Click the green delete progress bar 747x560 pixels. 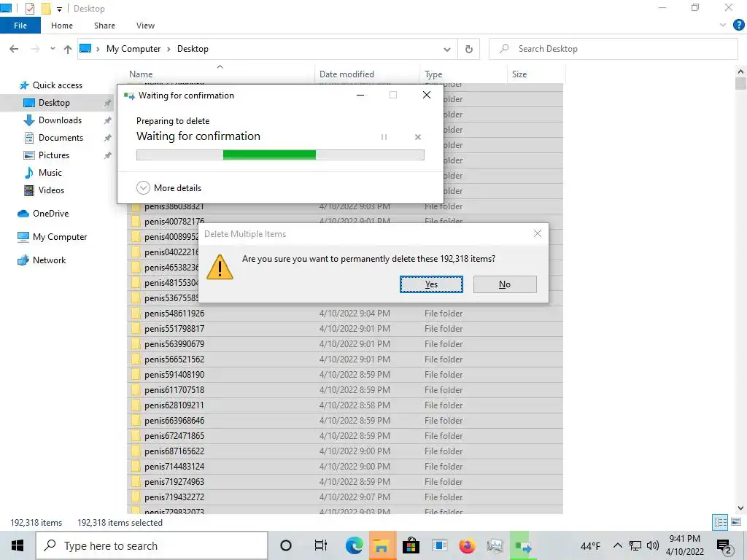pyautogui.click(x=280, y=155)
